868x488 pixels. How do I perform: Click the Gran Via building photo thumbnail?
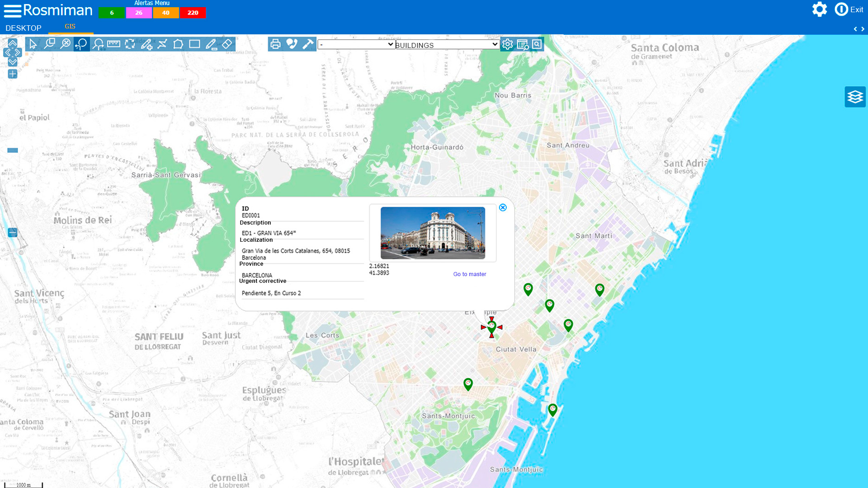(432, 232)
